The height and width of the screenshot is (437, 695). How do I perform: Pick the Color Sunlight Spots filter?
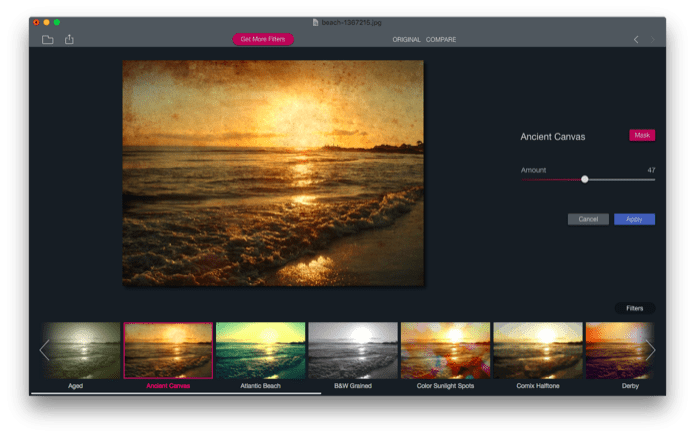pos(445,351)
